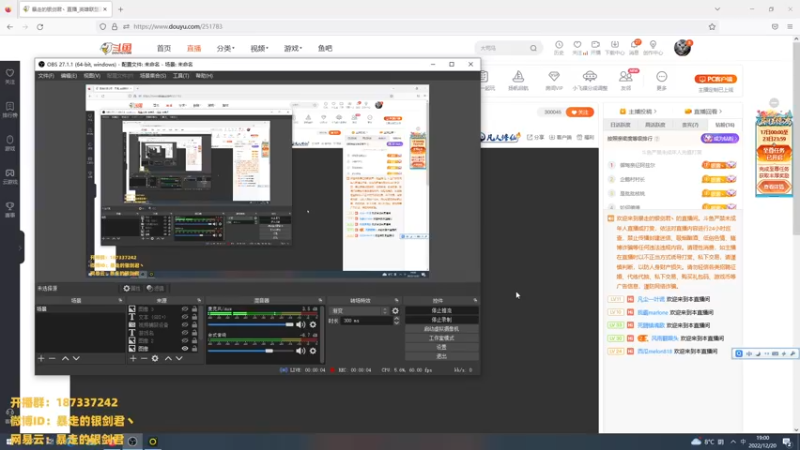Image resolution: width=800 pixels, height=450 pixels.
Task: Move scene up in 场景 panel
Action: (x=65, y=359)
